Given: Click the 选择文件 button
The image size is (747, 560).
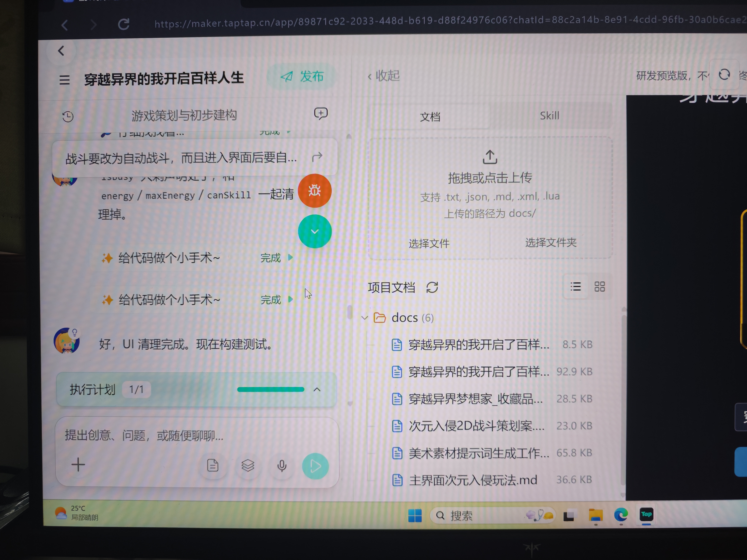Looking at the screenshot, I should coord(429,243).
